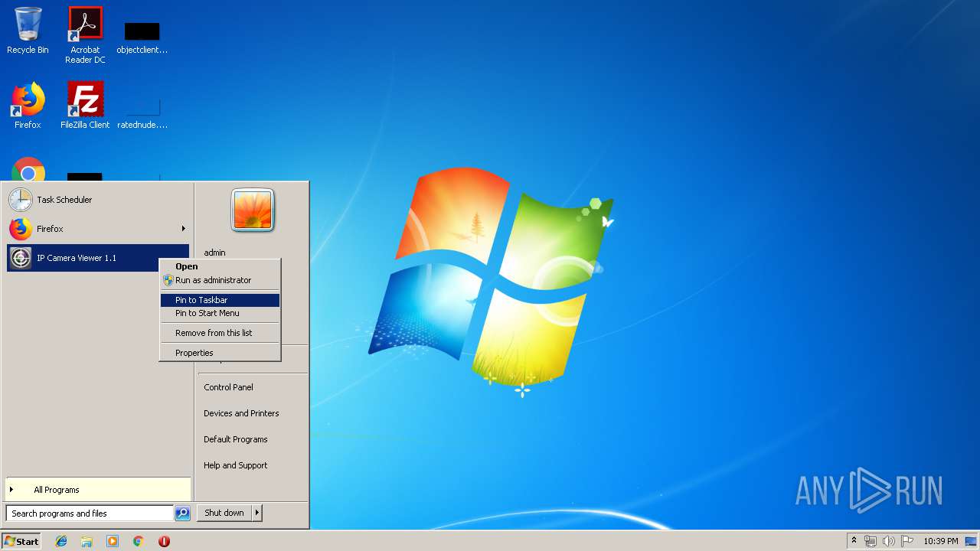Select Pin to Start Menu option

point(220,313)
